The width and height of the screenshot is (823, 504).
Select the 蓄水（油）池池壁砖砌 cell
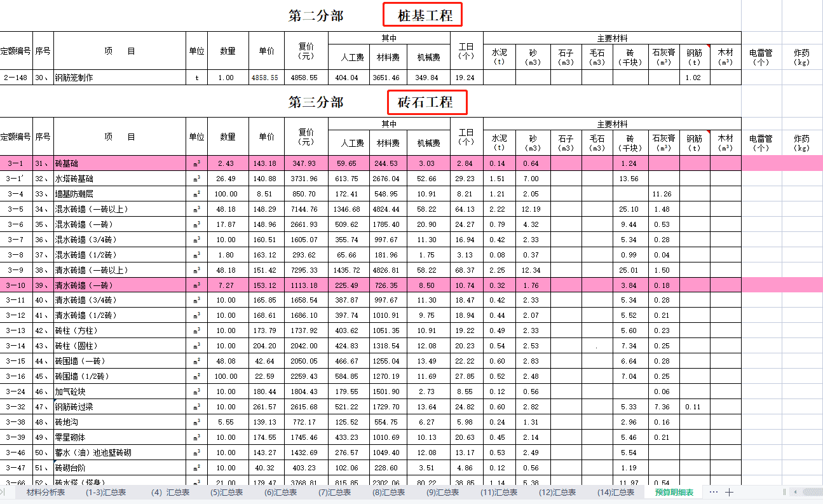tap(119, 453)
